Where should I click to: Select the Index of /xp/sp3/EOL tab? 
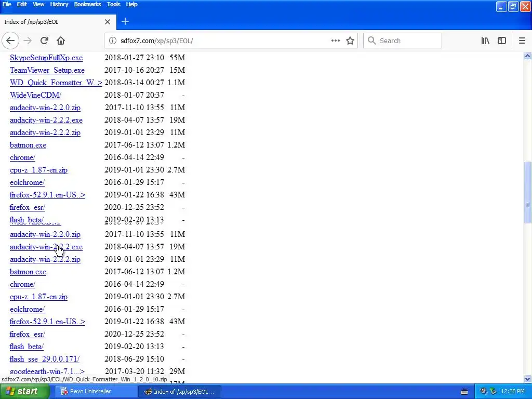[x=58, y=22]
